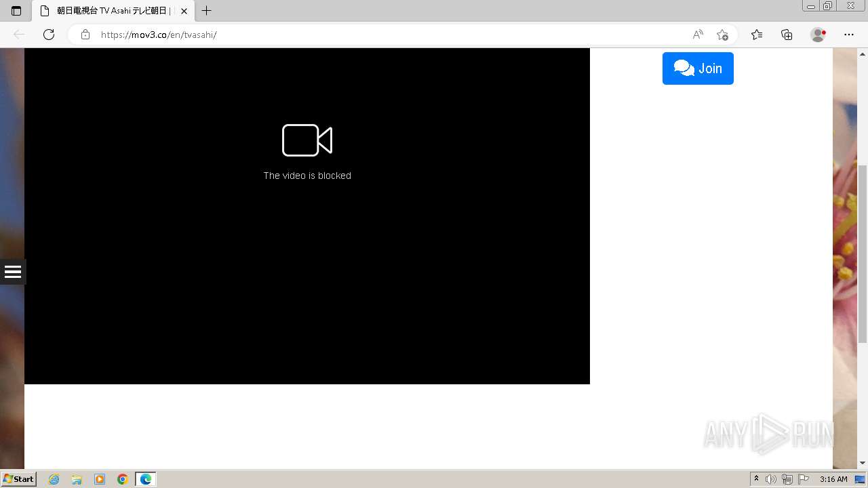The width and height of the screenshot is (868, 488).
Task: Open a new browser tab
Action: [207, 11]
